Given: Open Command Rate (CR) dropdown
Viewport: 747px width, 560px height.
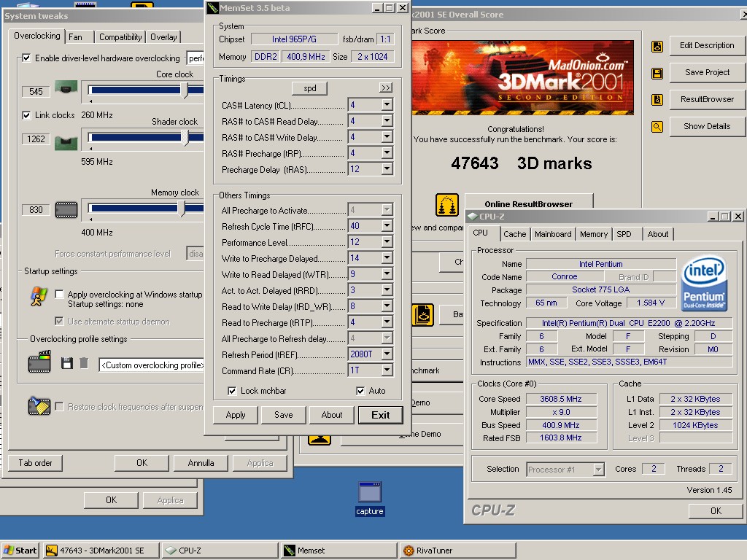Looking at the screenshot, I should 387,370.
